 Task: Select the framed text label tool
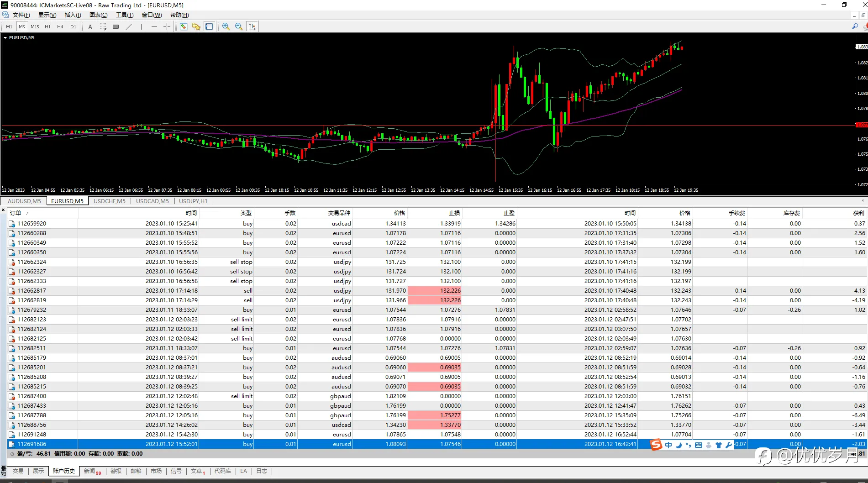103,26
